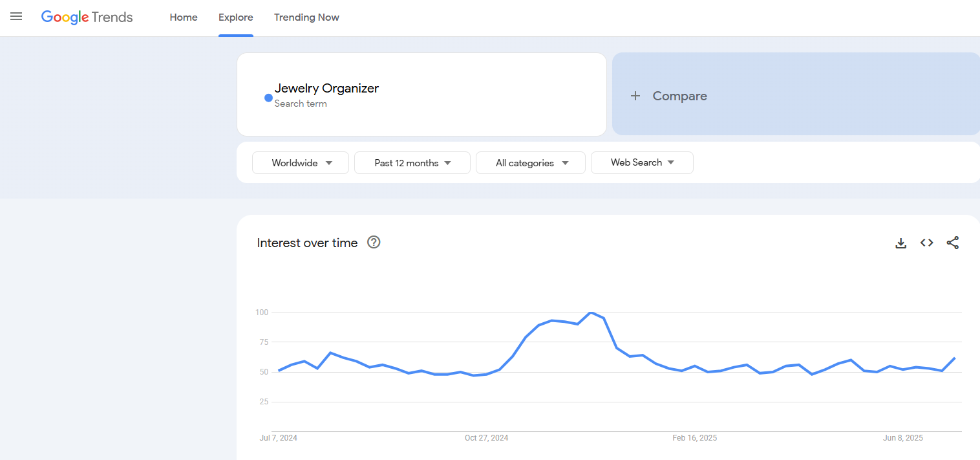This screenshot has width=980, height=460.
Task: Go to the Home tab
Action: [x=184, y=17]
